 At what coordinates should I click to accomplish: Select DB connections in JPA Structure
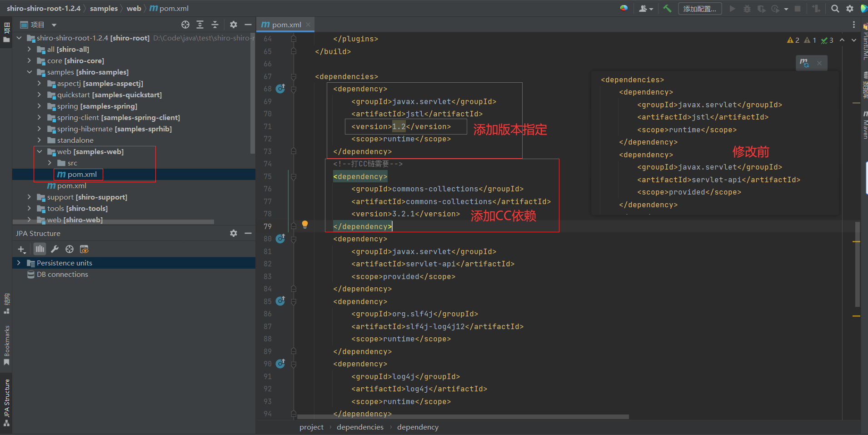click(62, 274)
